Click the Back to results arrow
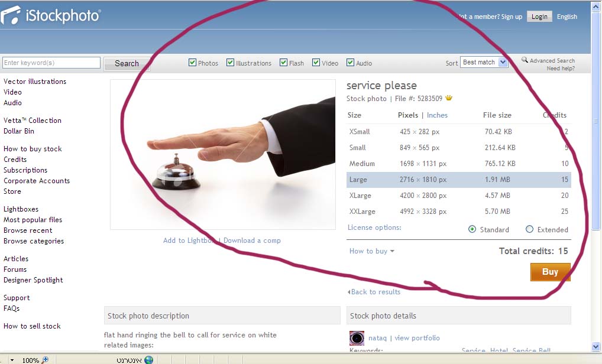Image resolution: width=602 pixels, height=364 pixels. point(349,292)
